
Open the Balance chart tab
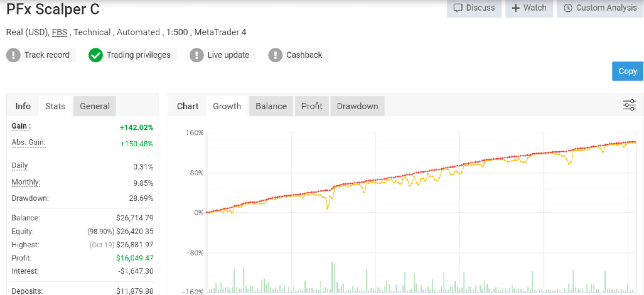click(271, 106)
